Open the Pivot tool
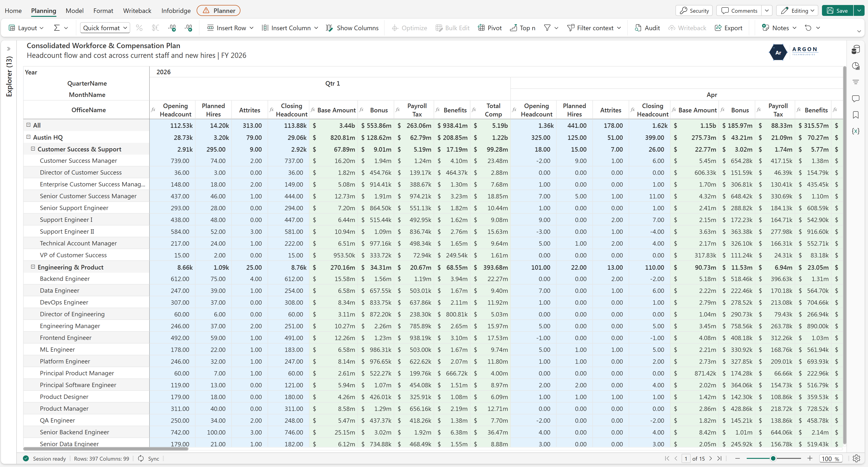Viewport: 868px width, 467px height. pyautogui.click(x=490, y=28)
